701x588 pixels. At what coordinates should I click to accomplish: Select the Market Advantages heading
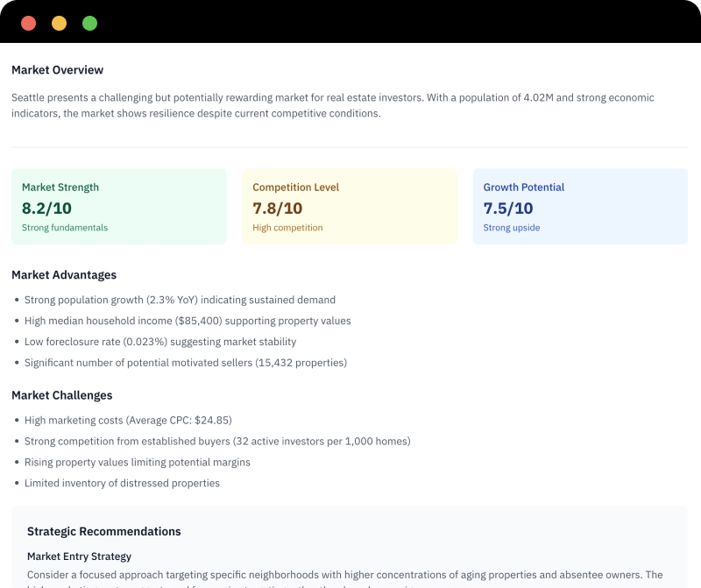click(x=64, y=275)
